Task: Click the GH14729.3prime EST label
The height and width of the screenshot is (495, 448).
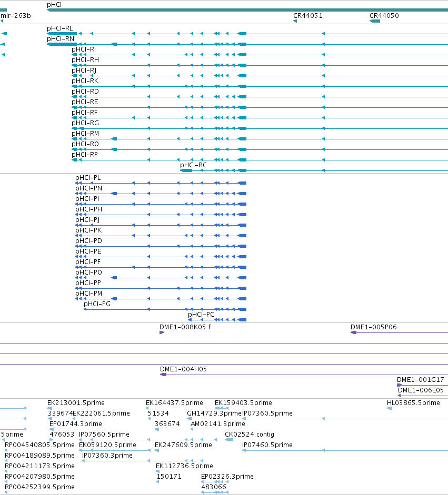Action: (x=214, y=413)
